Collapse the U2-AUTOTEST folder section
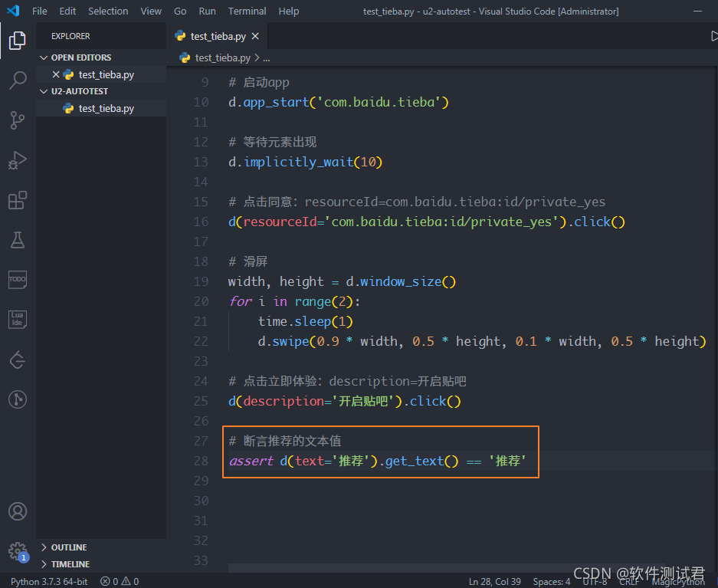Screen dimensions: 718x588 44,91
